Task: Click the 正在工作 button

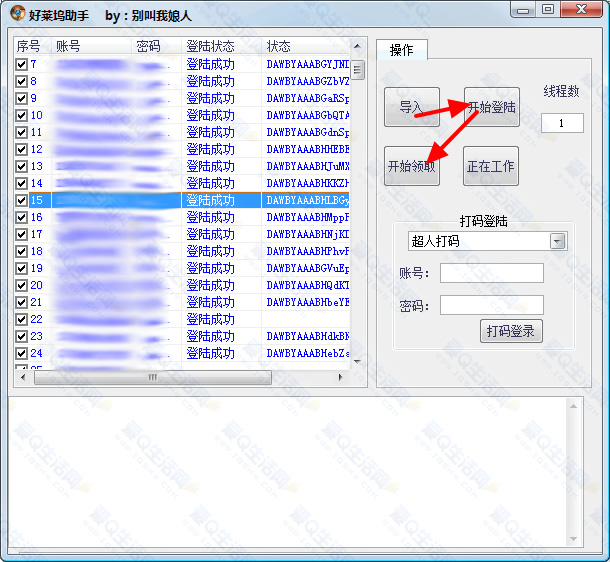Action: click(490, 166)
